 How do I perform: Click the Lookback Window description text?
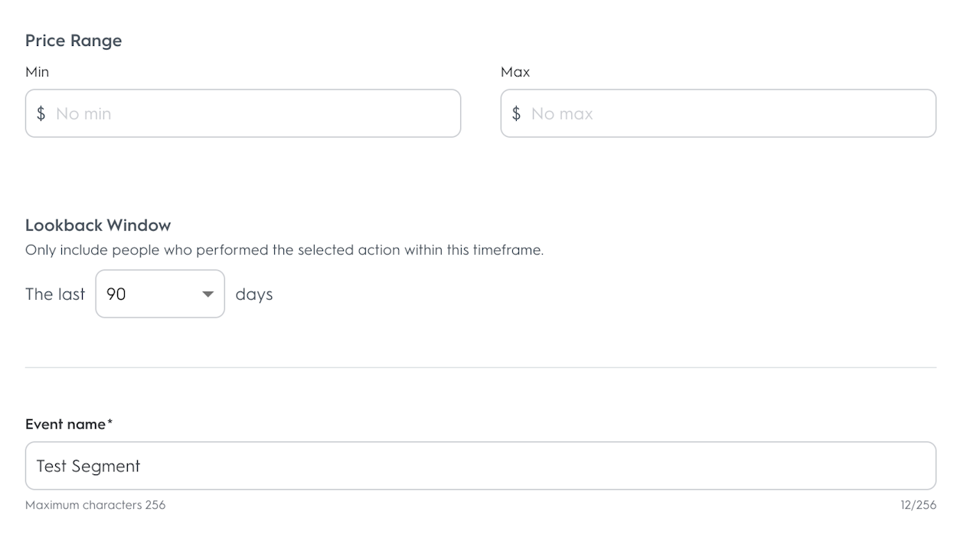coord(284,250)
